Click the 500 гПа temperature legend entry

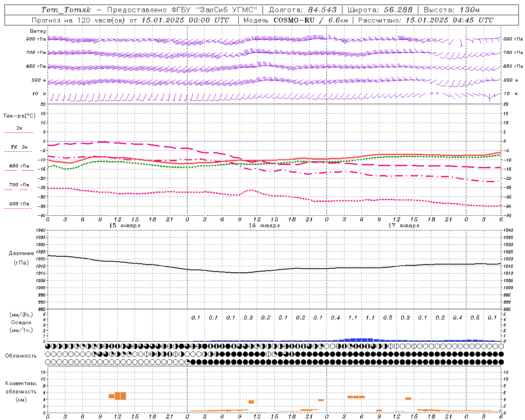coord(19,204)
